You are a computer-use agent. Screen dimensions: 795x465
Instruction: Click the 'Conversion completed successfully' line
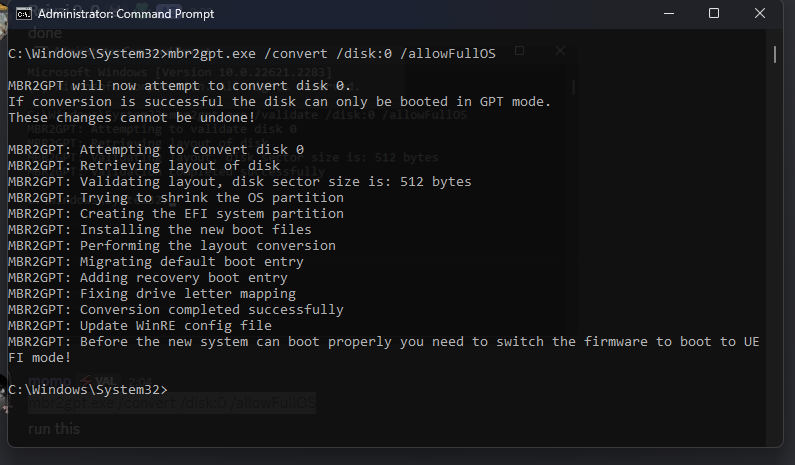(x=210, y=309)
